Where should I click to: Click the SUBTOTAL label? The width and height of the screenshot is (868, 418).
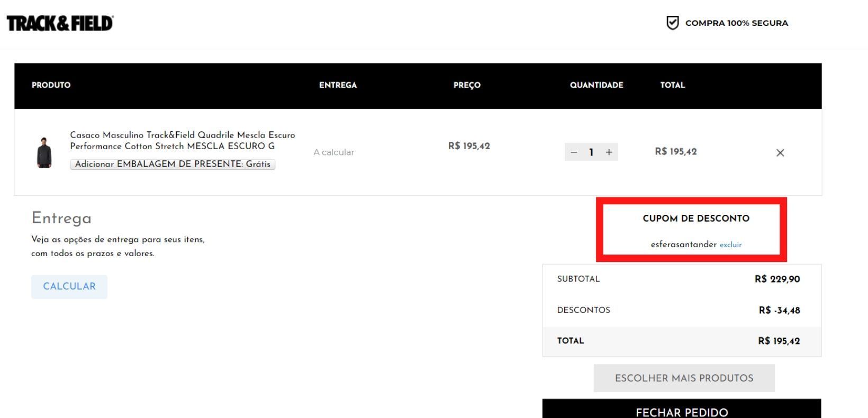pyautogui.click(x=578, y=279)
